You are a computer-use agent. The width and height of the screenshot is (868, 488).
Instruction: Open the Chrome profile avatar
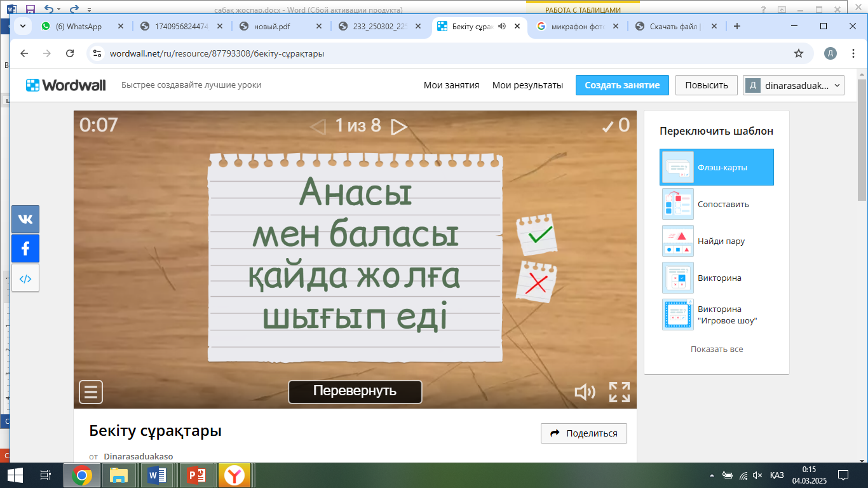[x=831, y=53]
